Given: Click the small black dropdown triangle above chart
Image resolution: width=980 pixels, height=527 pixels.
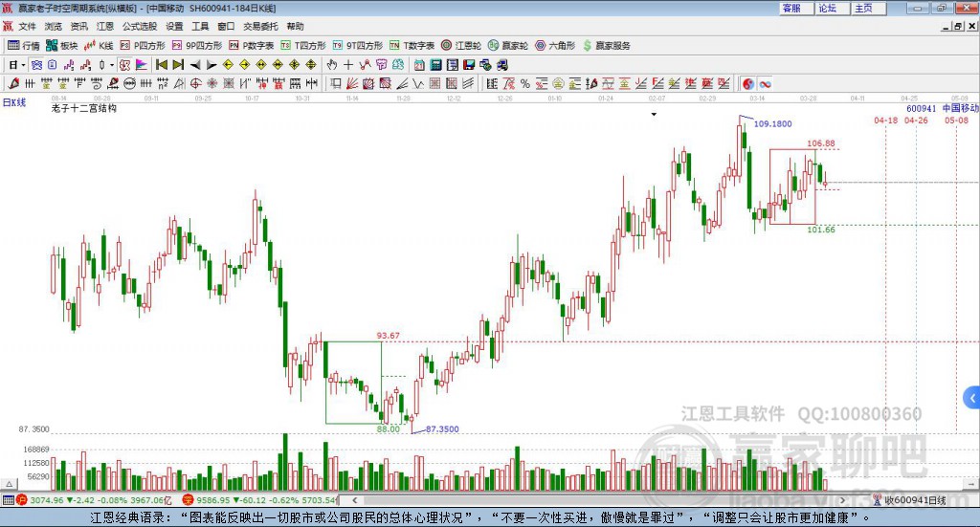Looking at the screenshot, I should click(654, 114).
